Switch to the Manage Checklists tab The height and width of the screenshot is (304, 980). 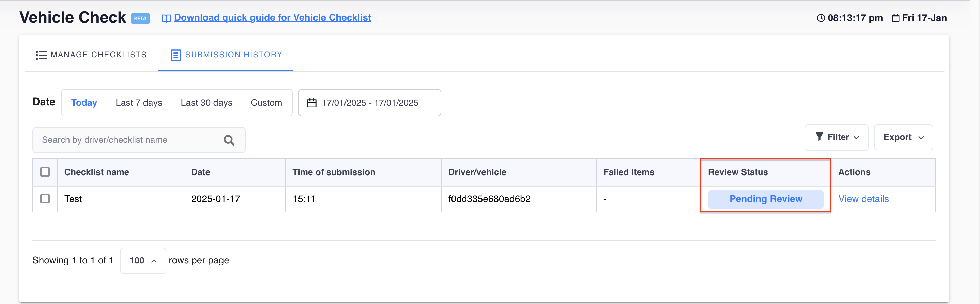pos(91,55)
